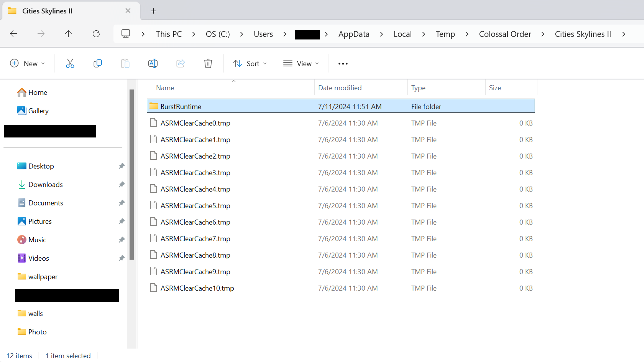The height and width of the screenshot is (362, 644).
Task: Open the See more ellipsis menu
Action: (x=342, y=63)
